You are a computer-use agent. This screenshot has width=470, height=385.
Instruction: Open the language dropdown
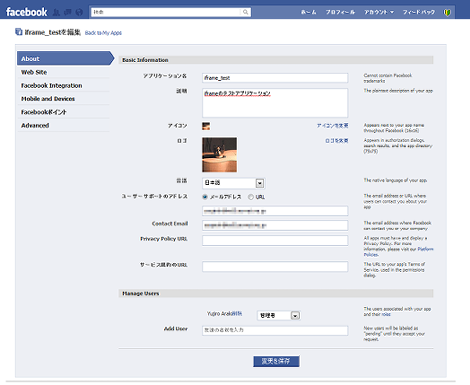pos(233,183)
